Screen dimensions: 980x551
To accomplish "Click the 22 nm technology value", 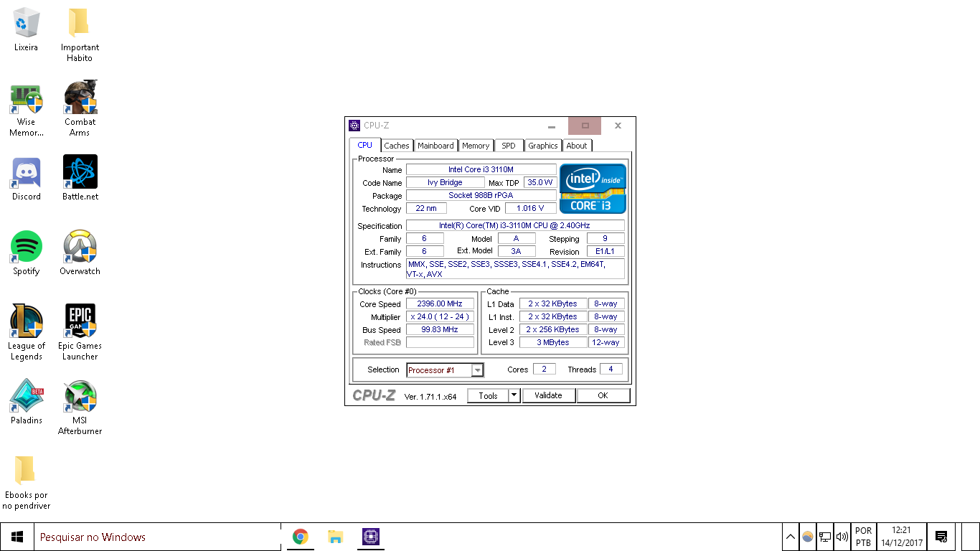I will 426,208.
